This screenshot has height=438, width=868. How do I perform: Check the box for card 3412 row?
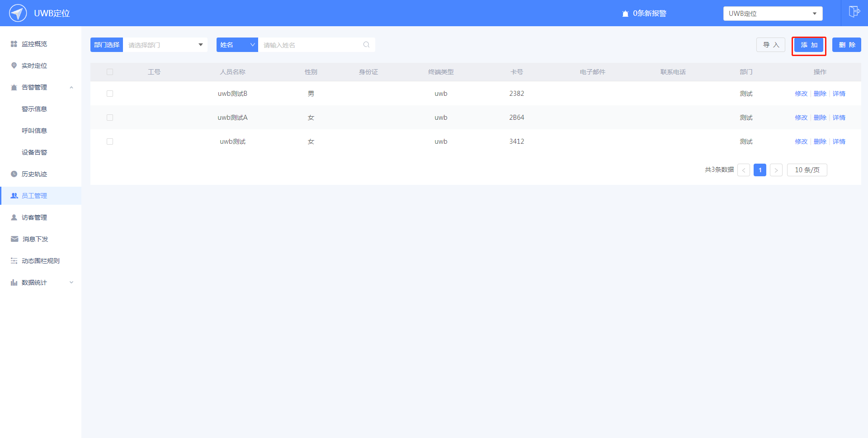pos(110,141)
